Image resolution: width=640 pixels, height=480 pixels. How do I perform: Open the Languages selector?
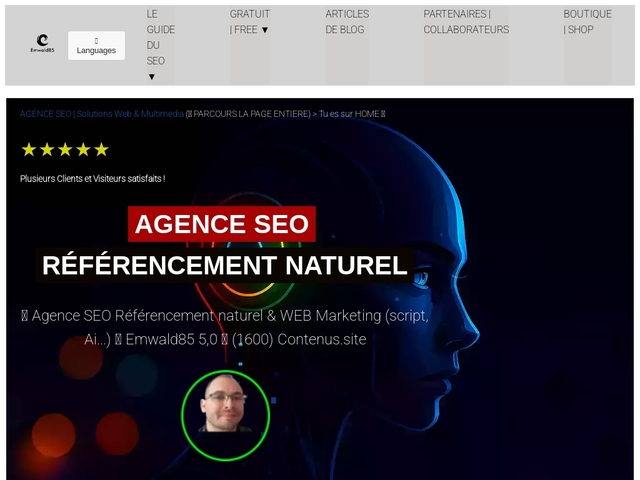96,46
